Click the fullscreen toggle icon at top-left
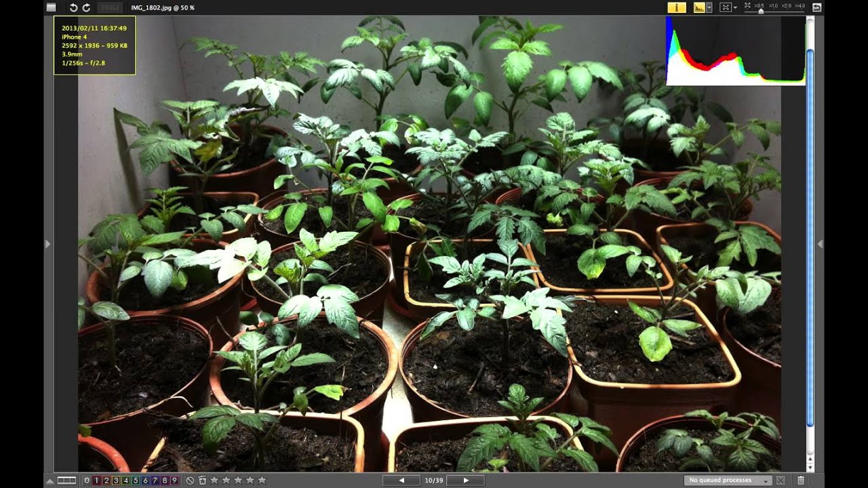 [x=51, y=7]
